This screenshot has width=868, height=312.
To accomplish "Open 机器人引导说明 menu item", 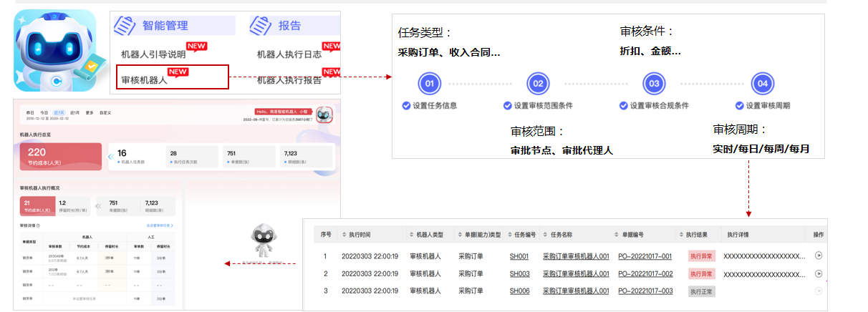I will 153,54.
